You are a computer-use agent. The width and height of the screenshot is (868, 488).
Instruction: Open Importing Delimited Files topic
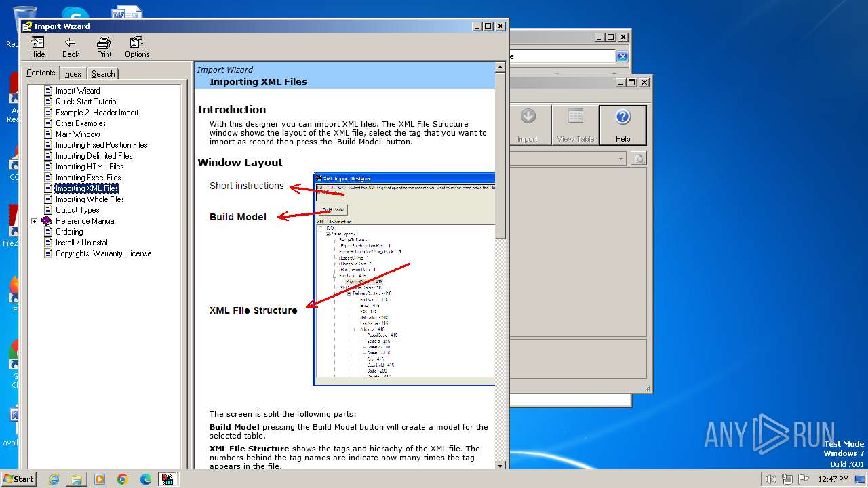[94, 156]
